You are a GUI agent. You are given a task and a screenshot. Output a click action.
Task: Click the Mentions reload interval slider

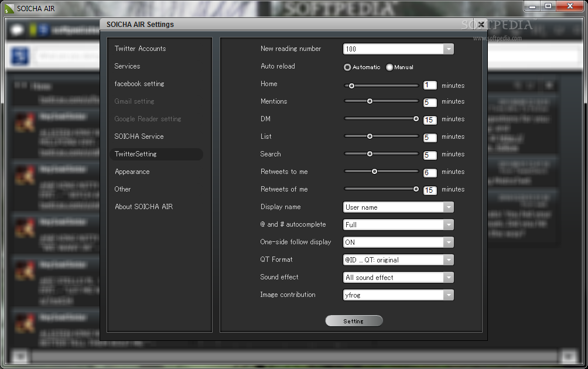tap(381, 101)
